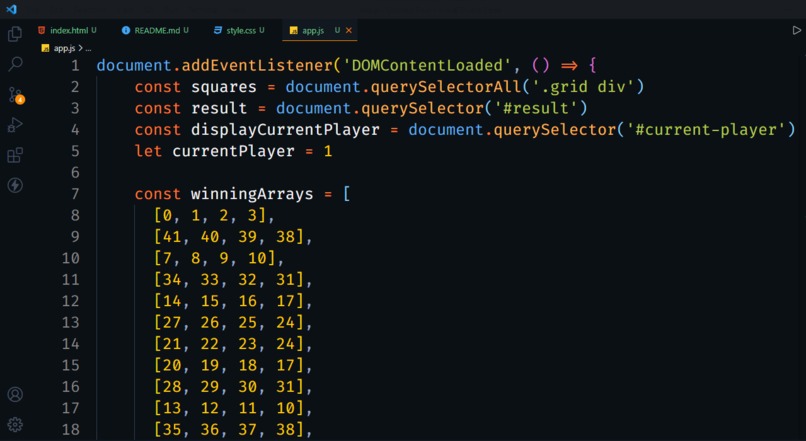Click the array [21, 22, 23, 24]

(229, 344)
